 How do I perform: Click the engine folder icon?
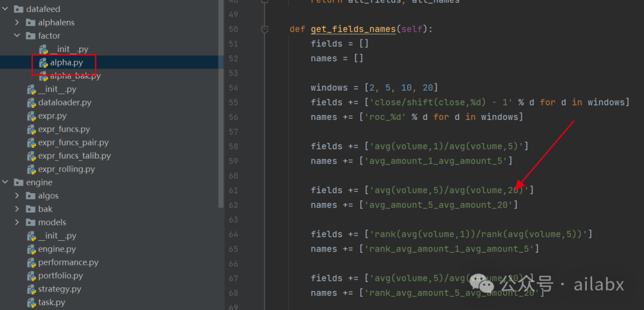point(18,182)
